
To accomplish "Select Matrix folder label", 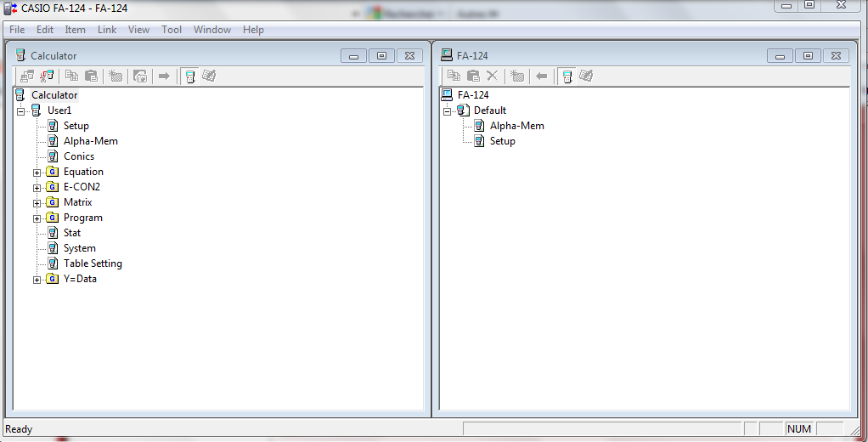I will (x=77, y=202).
